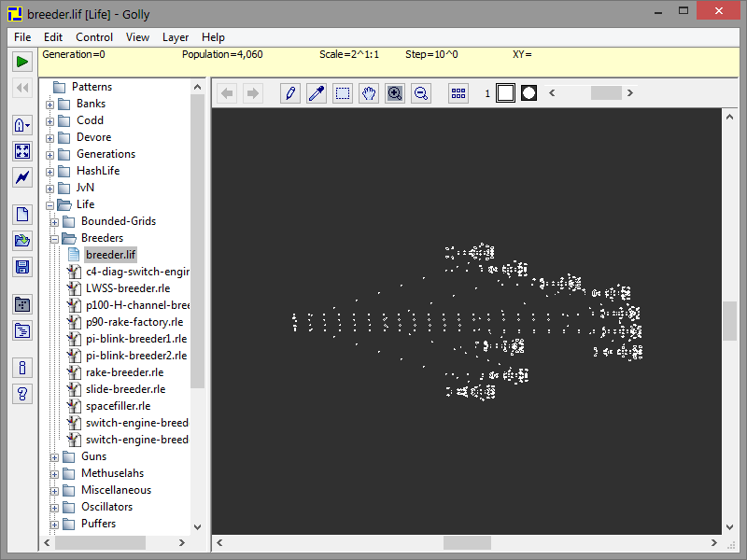Screen dimensions: 747x560
Task: Select the color picker eyedropper tool
Action: point(317,93)
